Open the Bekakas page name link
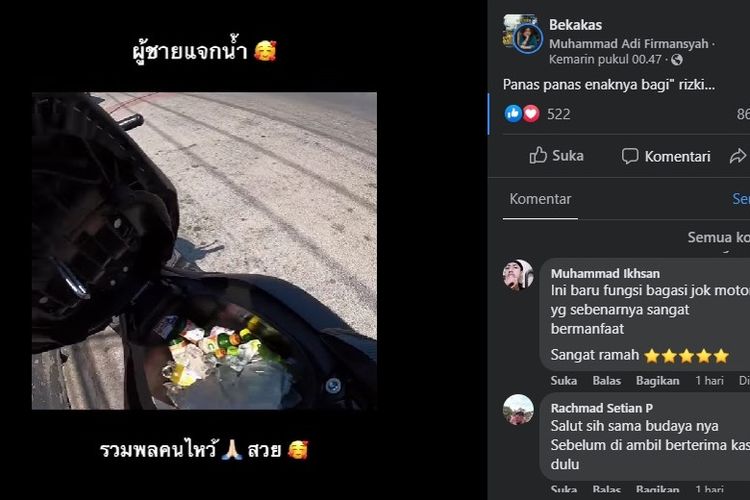The image size is (750, 500). point(575,25)
